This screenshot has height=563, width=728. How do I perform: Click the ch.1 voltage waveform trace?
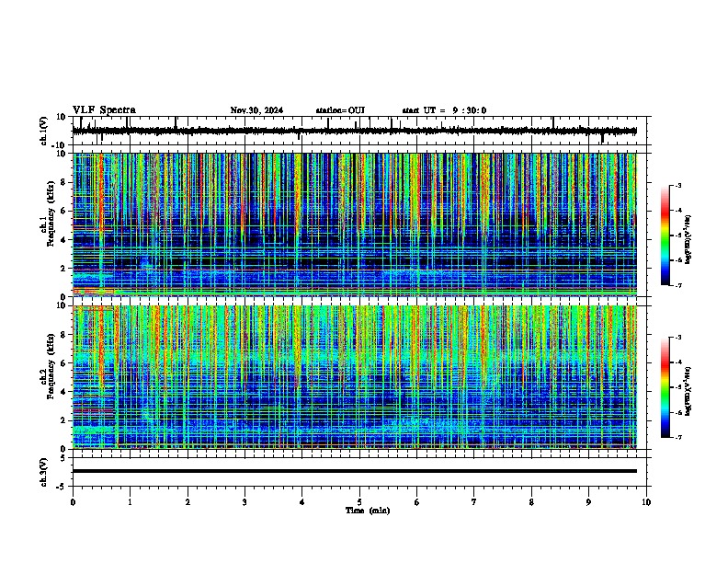[x=354, y=131]
